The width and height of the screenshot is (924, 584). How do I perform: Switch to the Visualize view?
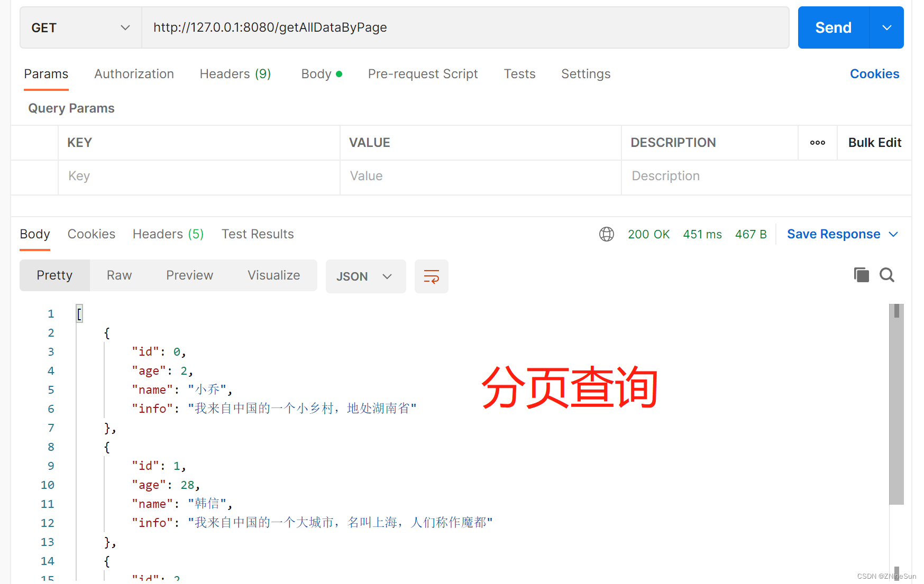coord(274,275)
